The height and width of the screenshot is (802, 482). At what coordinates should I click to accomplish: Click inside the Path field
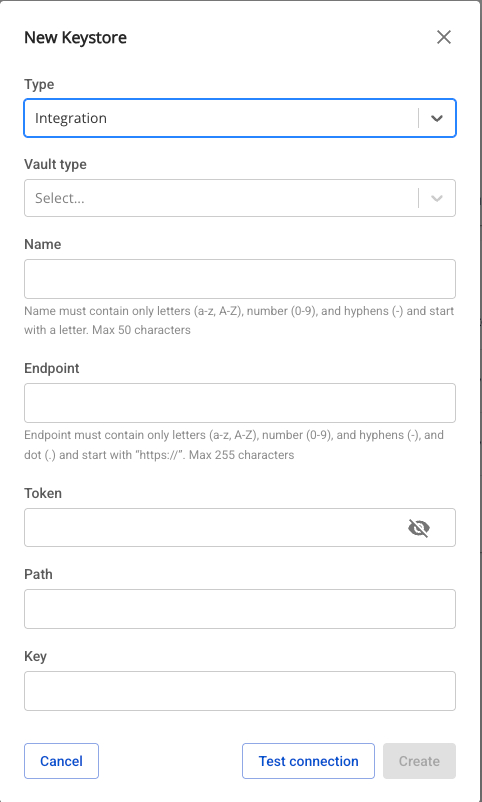[240, 609]
